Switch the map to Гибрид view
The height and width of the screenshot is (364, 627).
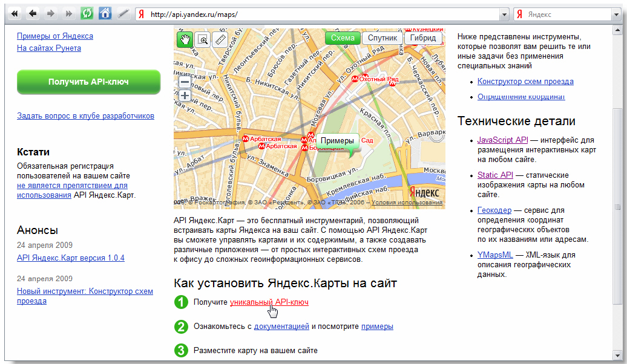click(422, 38)
